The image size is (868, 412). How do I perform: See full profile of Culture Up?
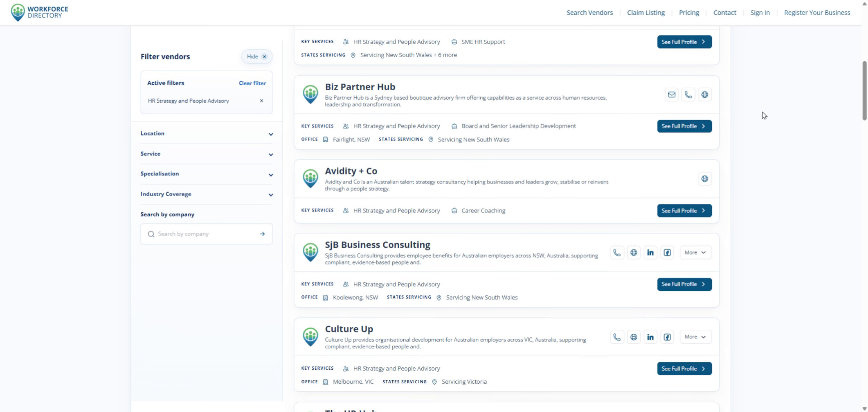click(684, 369)
